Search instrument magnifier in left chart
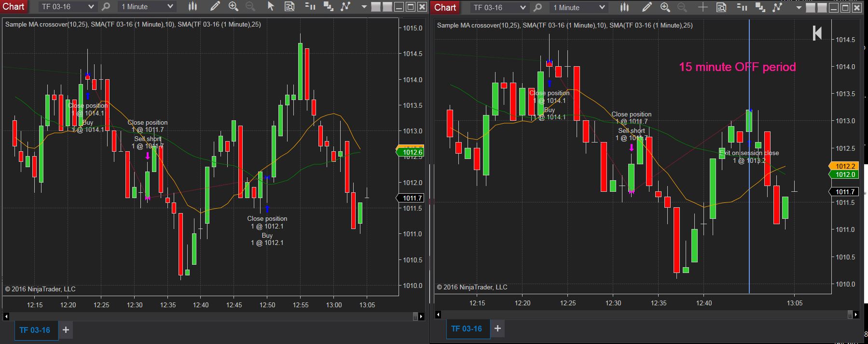This screenshot has width=868, height=344. (x=106, y=7)
